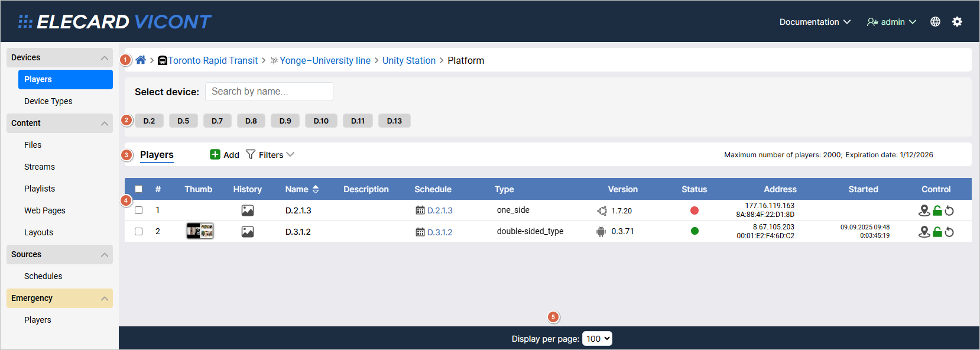Viewport: 980px width, 350px height.
Task: Open the settings gear icon
Action: pos(957,22)
